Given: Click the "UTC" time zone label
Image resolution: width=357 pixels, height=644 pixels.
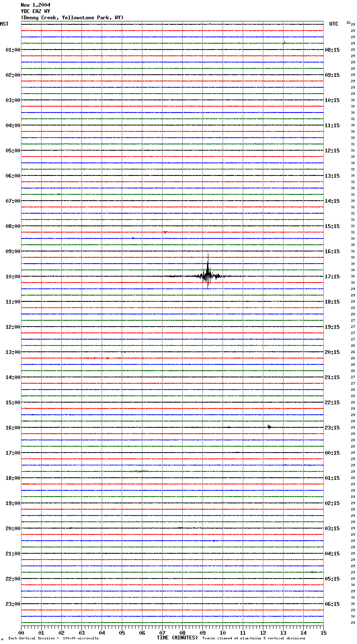Looking at the screenshot, I should coord(334,24).
